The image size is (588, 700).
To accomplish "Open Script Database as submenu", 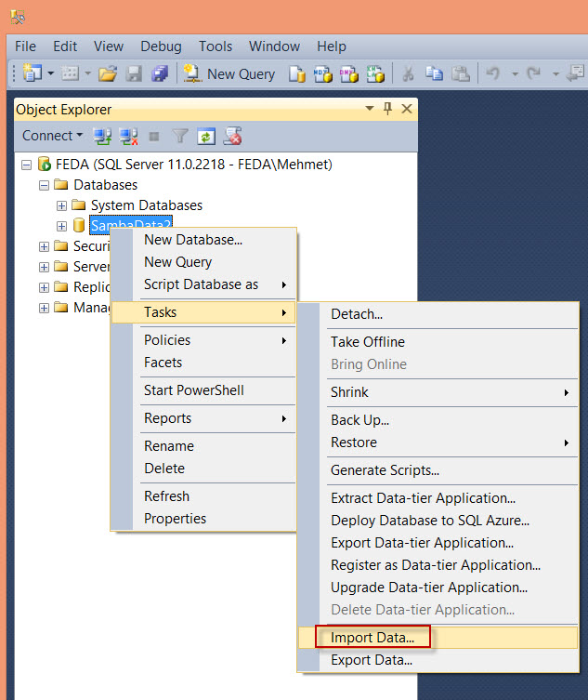I will click(x=203, y=284).
